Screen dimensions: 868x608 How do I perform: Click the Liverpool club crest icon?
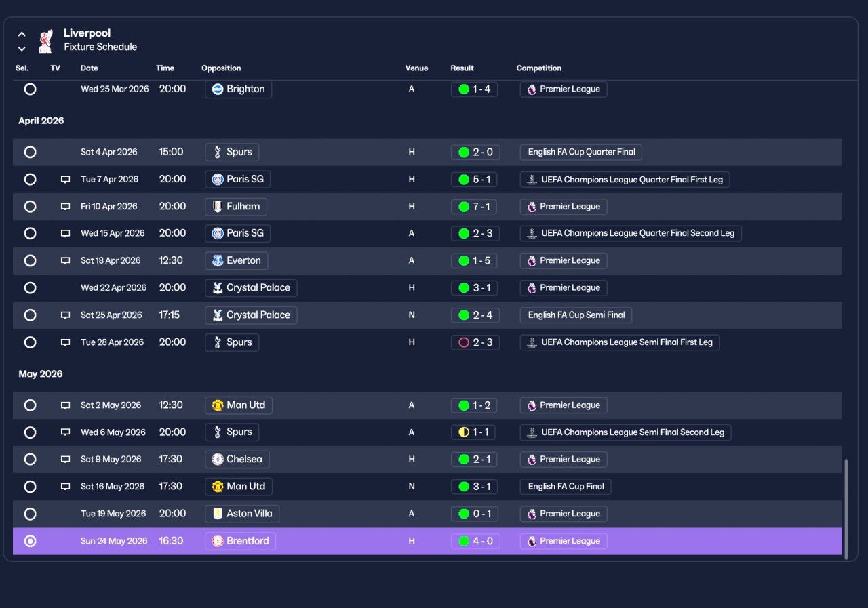pos(45,41)
